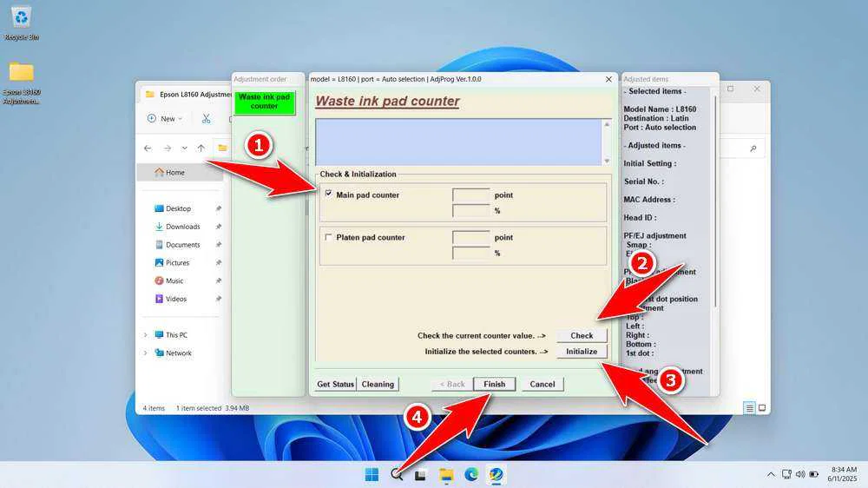The width and height of the screenshot is (868, 488).
Task: Click the Finish button
Action: tap(494, 384)
